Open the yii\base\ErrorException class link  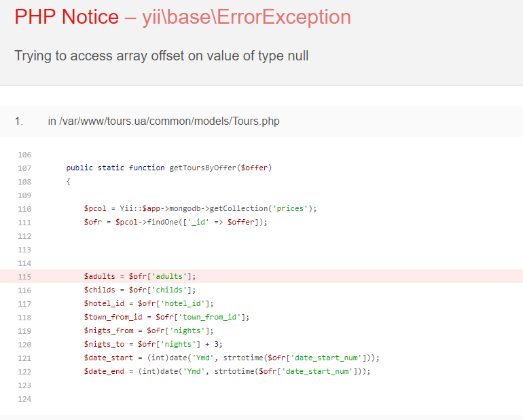point(247,17)
